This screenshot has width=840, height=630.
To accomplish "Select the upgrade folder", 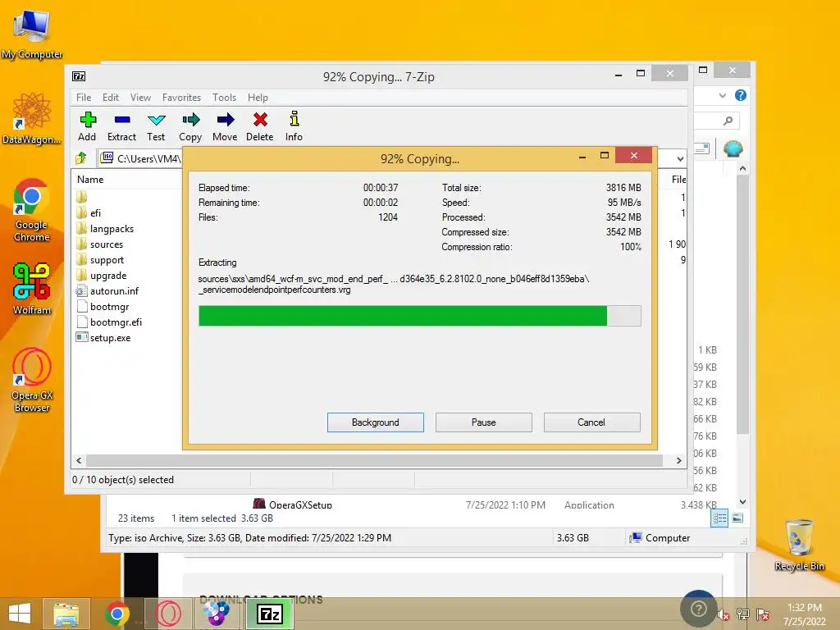I will tap(101, 276).
